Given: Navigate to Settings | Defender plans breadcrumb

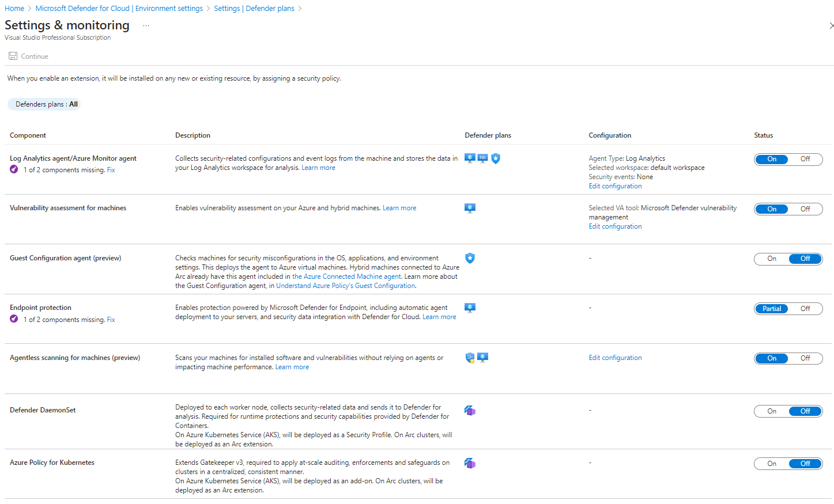Looking at the screenshot, I should tap(254, 9).
